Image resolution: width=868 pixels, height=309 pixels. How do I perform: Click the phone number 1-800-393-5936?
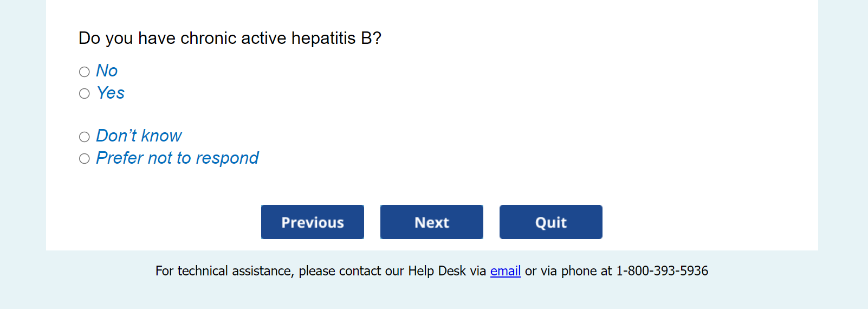(662, 271)
